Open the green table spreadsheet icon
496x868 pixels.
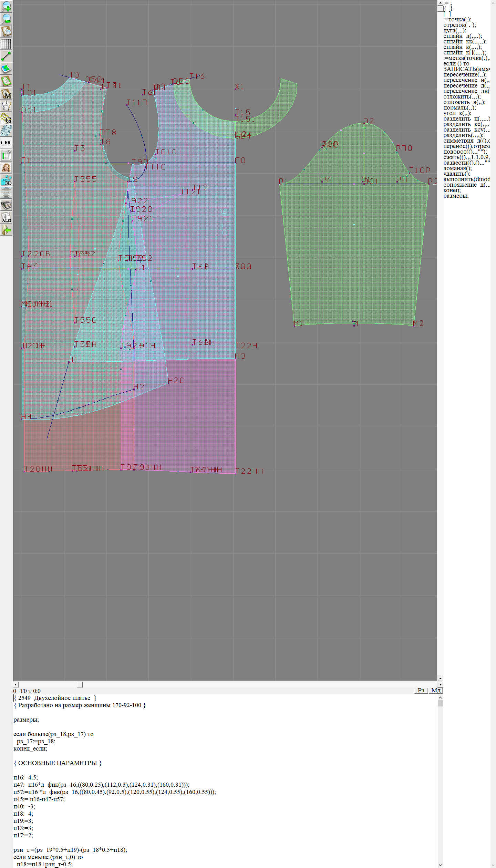click(x=6, y=156)
